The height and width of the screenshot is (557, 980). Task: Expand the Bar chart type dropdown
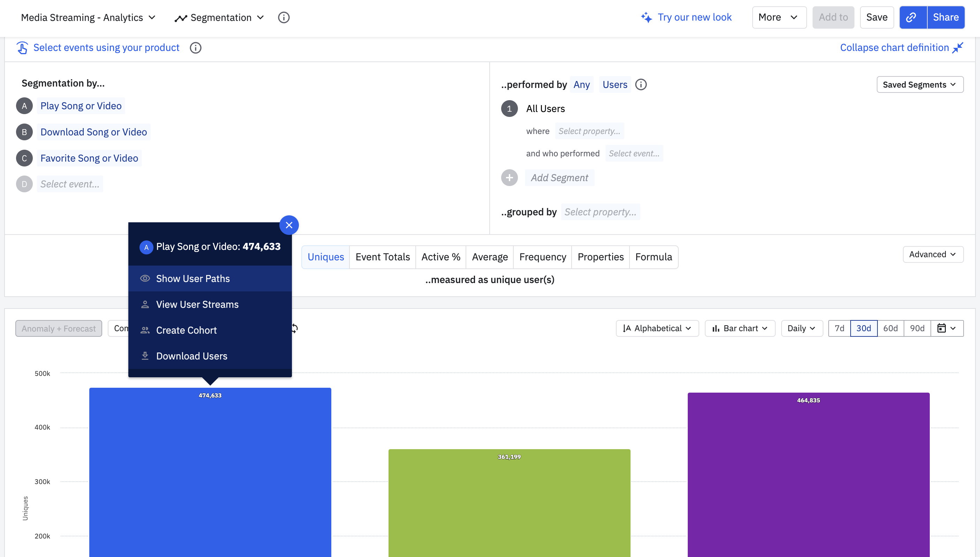[x=740, y=328]
